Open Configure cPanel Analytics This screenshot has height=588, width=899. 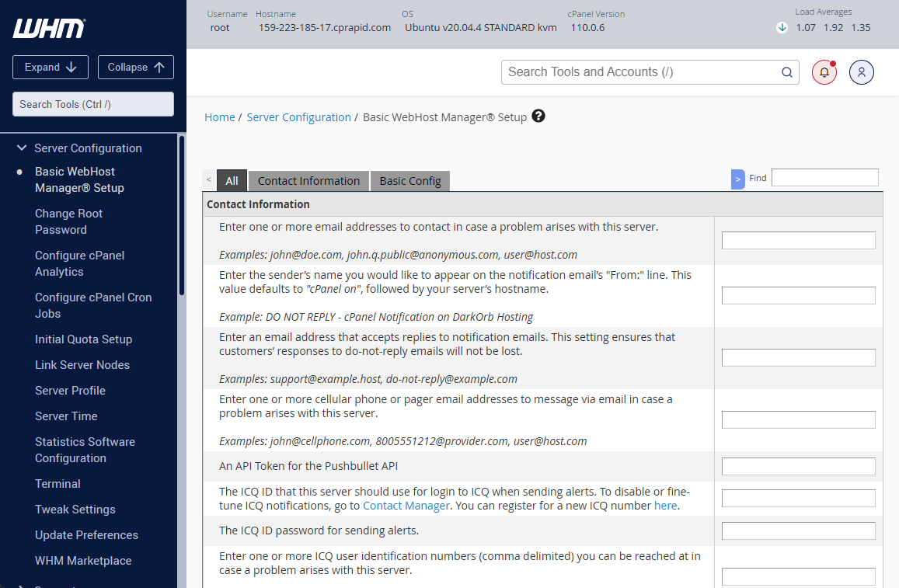click(80, 263)
